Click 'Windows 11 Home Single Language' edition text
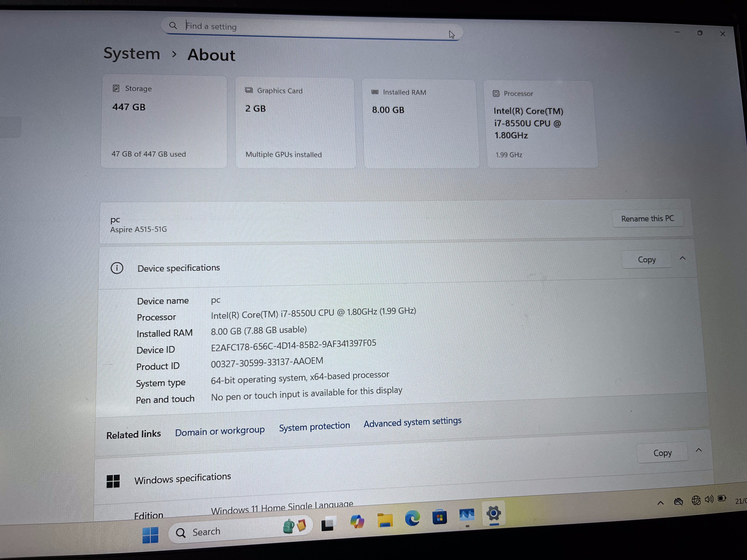The height and width of the screenshot is (560, 747). (x=282, y=507)
